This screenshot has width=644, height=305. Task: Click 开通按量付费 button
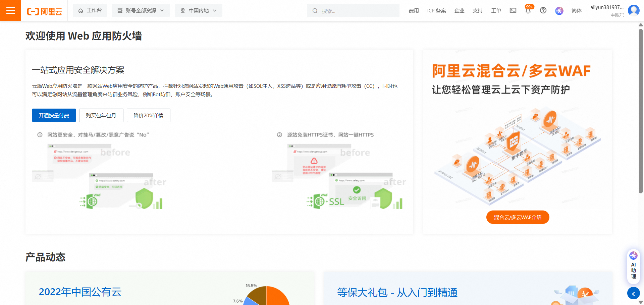(x=54, y=115)
